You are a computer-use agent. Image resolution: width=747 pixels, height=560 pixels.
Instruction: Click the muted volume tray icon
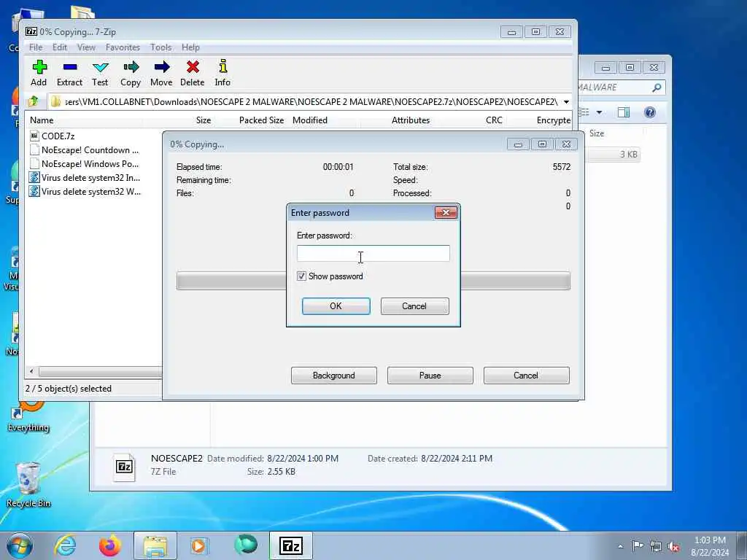[673, 546]
